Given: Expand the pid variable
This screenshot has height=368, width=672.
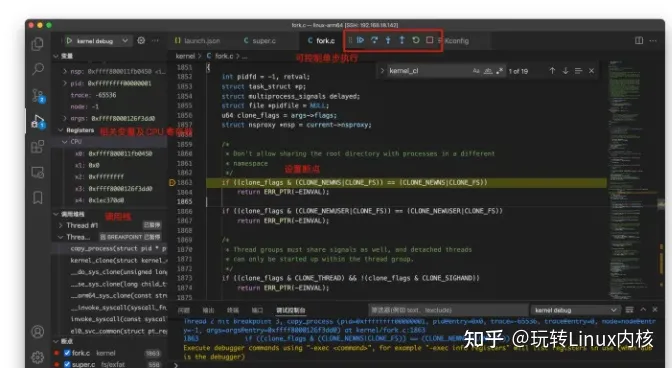Looking at the screenshot, I should pos(65,83).
